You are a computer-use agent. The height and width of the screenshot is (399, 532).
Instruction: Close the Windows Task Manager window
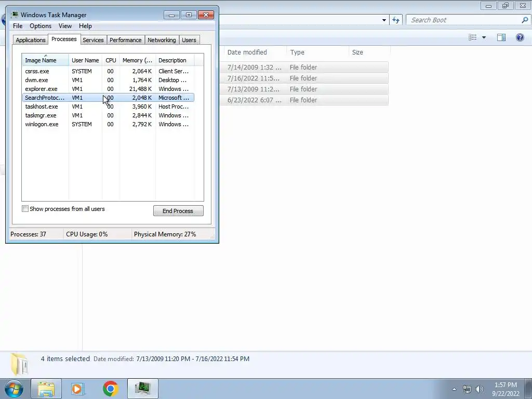pyautogui.click(x=206, y=15)
